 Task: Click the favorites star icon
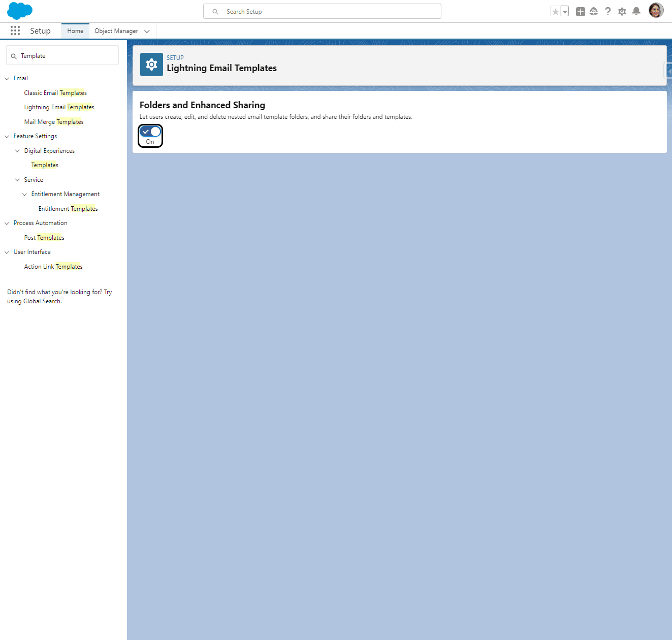coord(555,12)
